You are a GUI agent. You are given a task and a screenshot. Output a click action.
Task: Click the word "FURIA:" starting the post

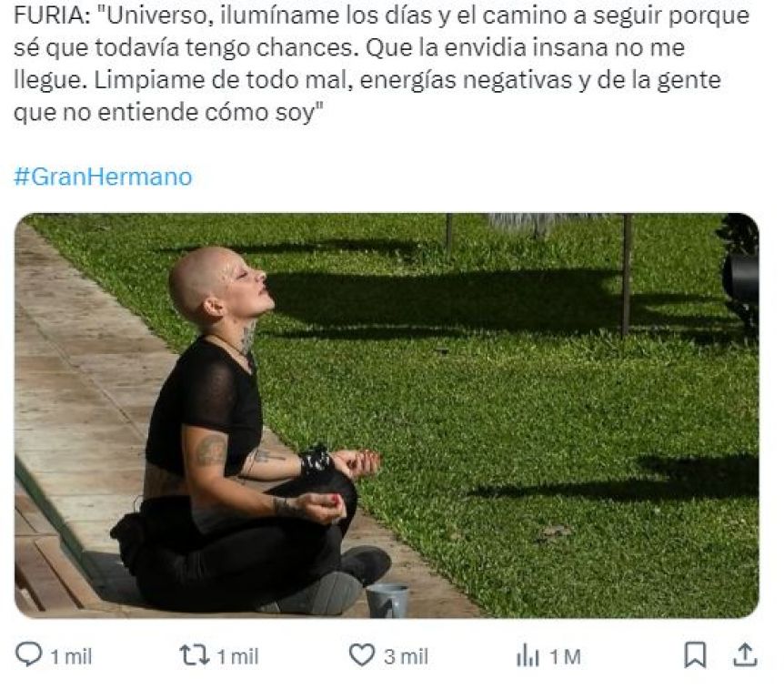point(52,15)
